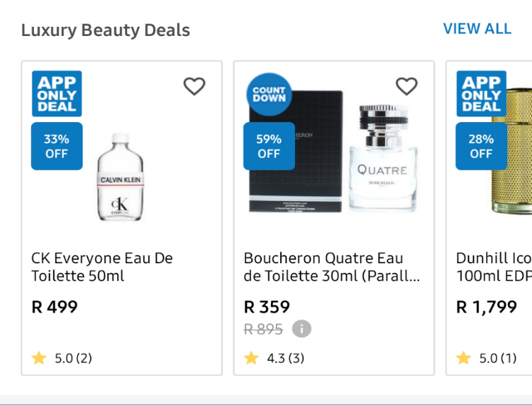
Task: Open the Calvin Klein bottle product image
Action: click(121, 177)
